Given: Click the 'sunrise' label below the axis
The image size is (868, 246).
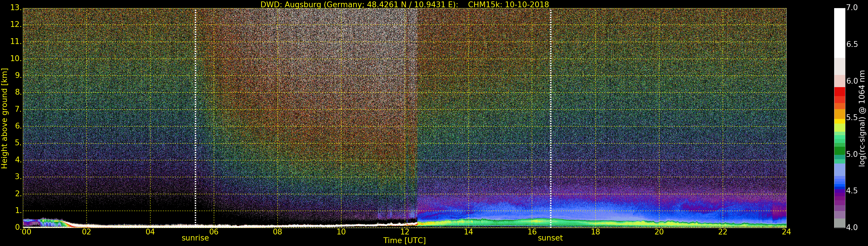Looking at the screenshot, I should pyautogui.click(x=195, y=238).
